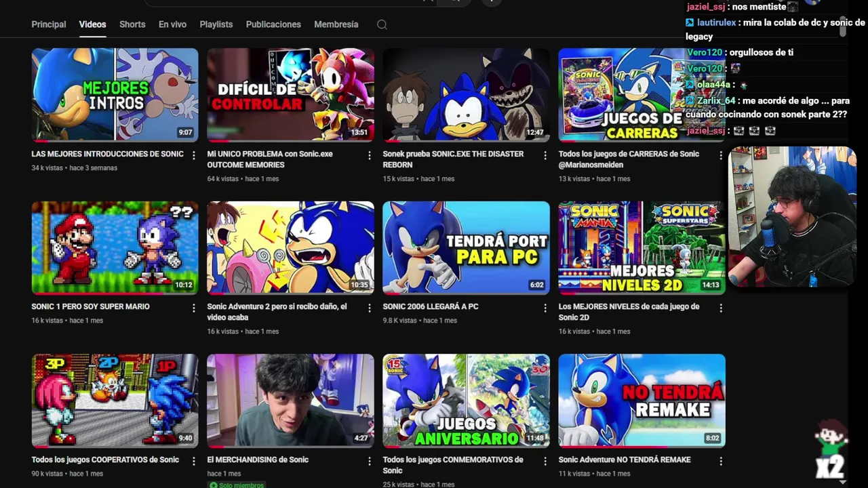Open options menu for Mi UNICO PROBLEMA video
The width and height of the screenshot is (868, 488).
click(370, 155)
